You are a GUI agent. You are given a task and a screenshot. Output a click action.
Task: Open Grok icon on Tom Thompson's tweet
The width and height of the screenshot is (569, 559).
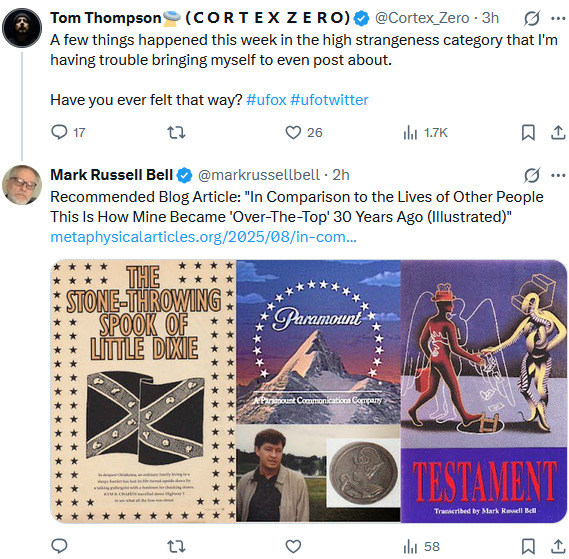tap(532, 18)
